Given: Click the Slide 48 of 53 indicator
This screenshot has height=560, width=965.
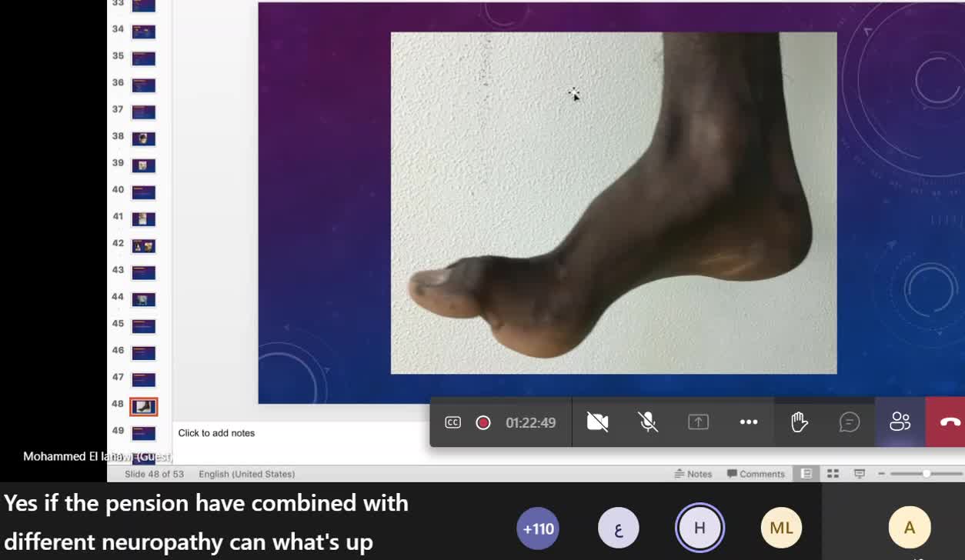Looking at the screenshot, I should pos(154,474).
